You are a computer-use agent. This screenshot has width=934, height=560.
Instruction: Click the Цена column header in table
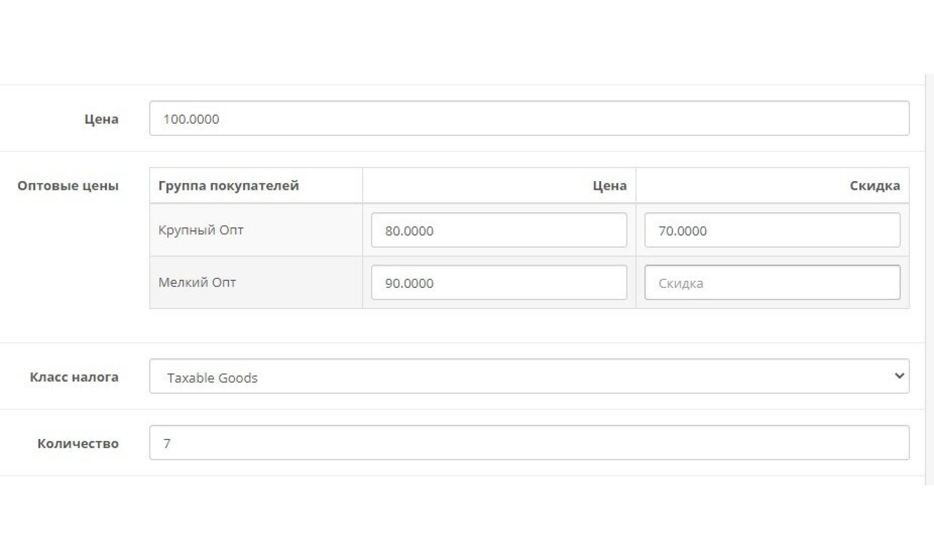click(609, 186)
